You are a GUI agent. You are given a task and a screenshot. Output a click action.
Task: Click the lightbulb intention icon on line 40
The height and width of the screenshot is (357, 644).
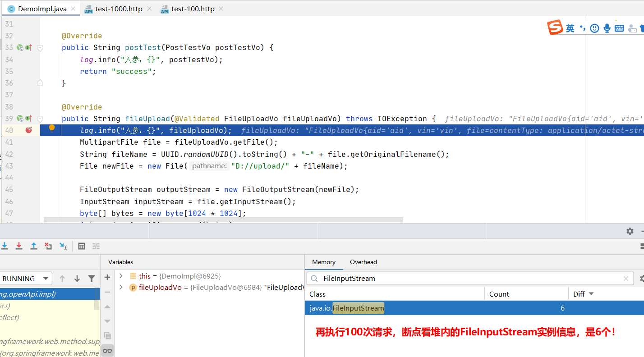click(51, 128)
